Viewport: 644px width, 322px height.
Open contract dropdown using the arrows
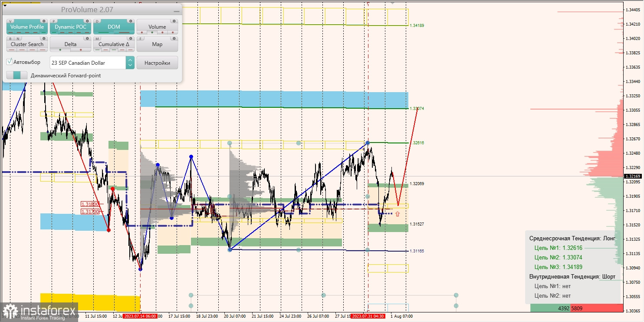[x=130, y=63]
